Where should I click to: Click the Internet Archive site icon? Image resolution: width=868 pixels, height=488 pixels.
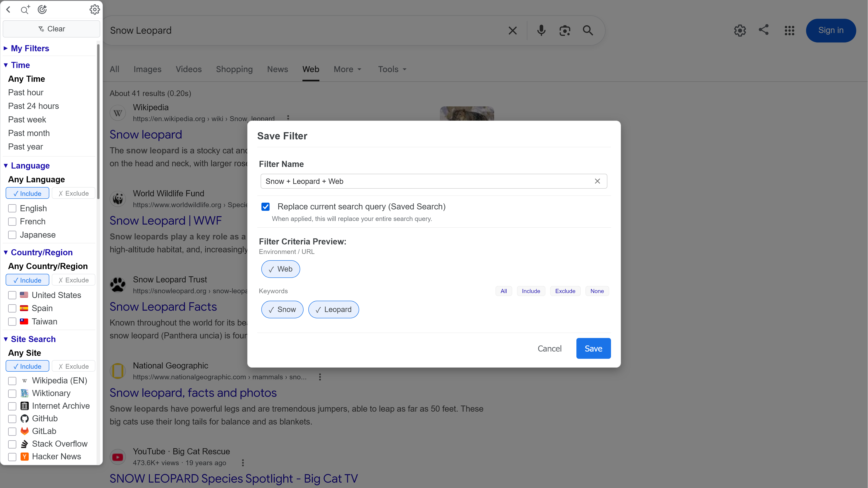25,406
